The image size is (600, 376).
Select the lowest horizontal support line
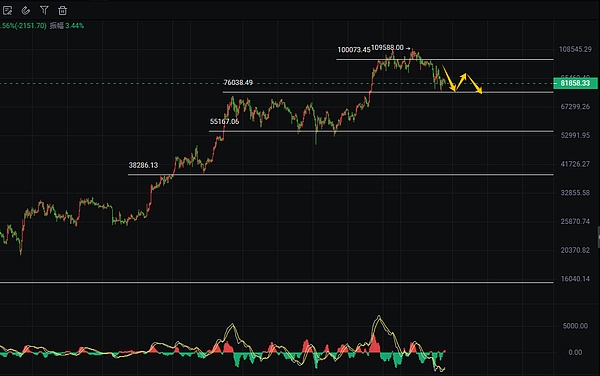pos(277,283)
